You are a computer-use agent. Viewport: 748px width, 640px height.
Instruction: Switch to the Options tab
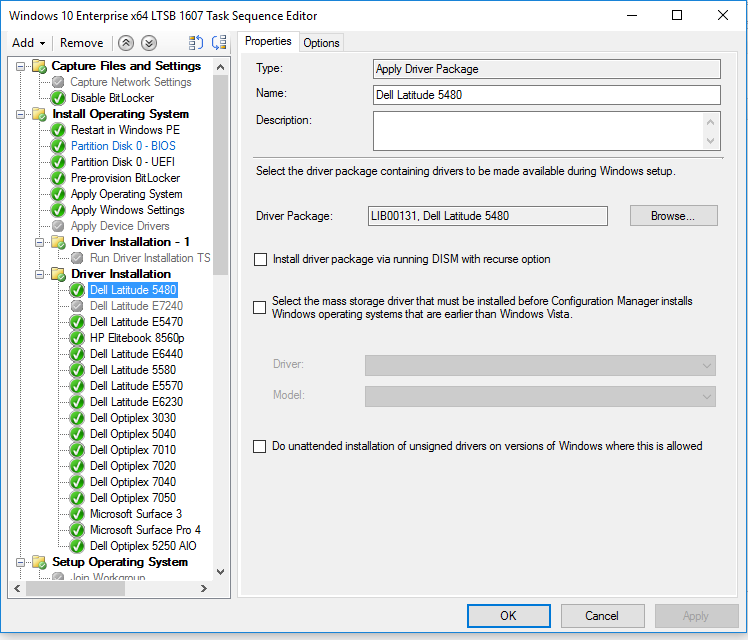point(321,43)
